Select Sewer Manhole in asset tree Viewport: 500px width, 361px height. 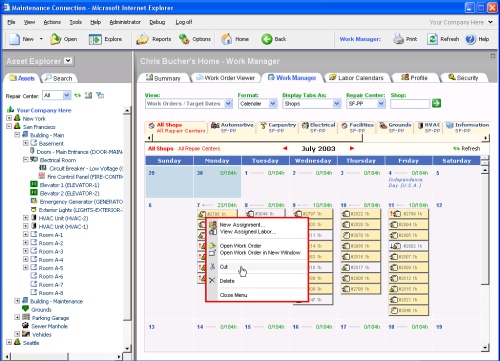point(49,326)
